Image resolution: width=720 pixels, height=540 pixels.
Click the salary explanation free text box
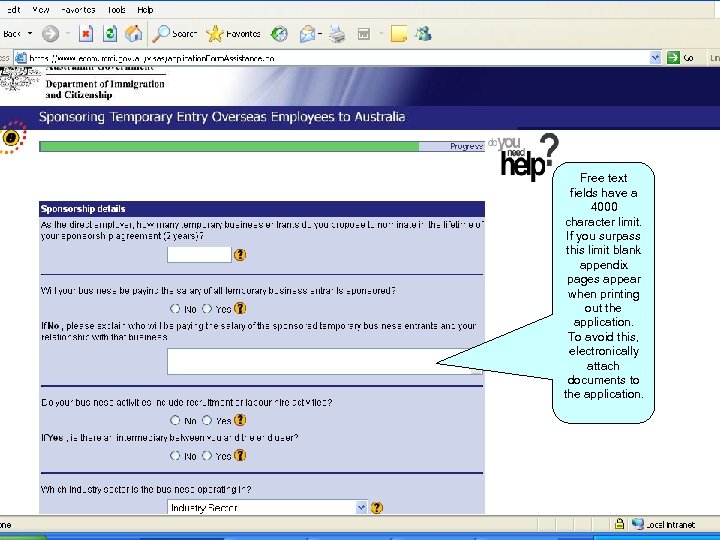coord(325,361)
